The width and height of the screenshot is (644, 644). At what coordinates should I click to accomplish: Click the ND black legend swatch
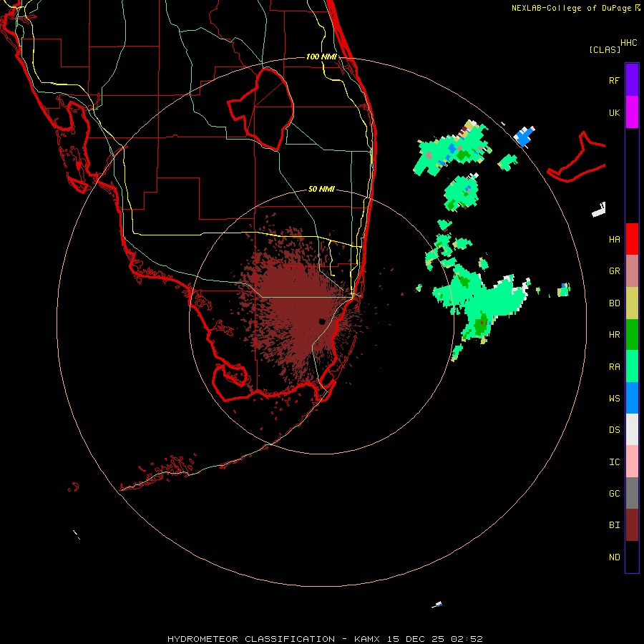point(632,557)
